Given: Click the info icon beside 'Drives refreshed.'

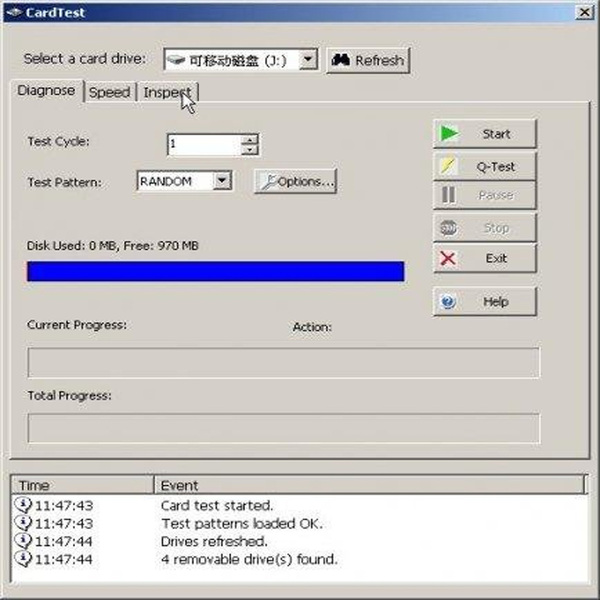Looking at the screenshot, I should click(x=23, y=541).
